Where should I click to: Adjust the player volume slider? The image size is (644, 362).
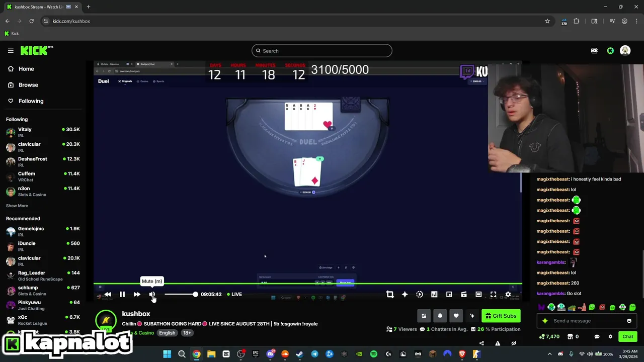tap(181, 294)
